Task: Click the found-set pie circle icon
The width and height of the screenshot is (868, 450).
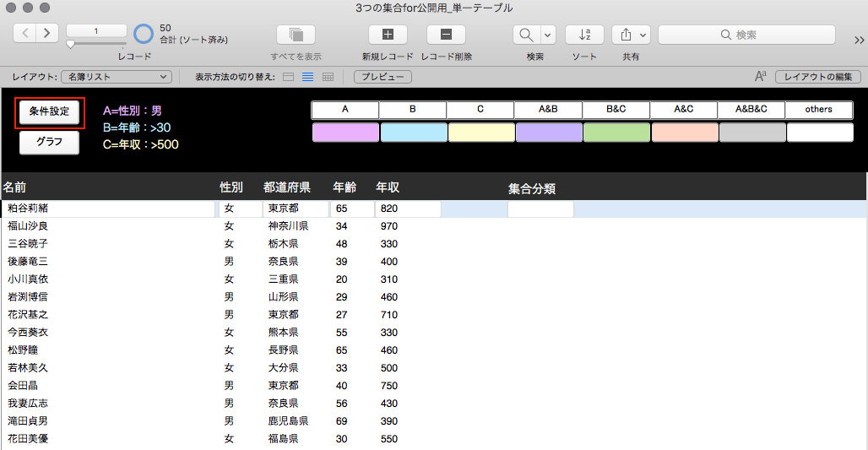Action: (x=144, y=34)
